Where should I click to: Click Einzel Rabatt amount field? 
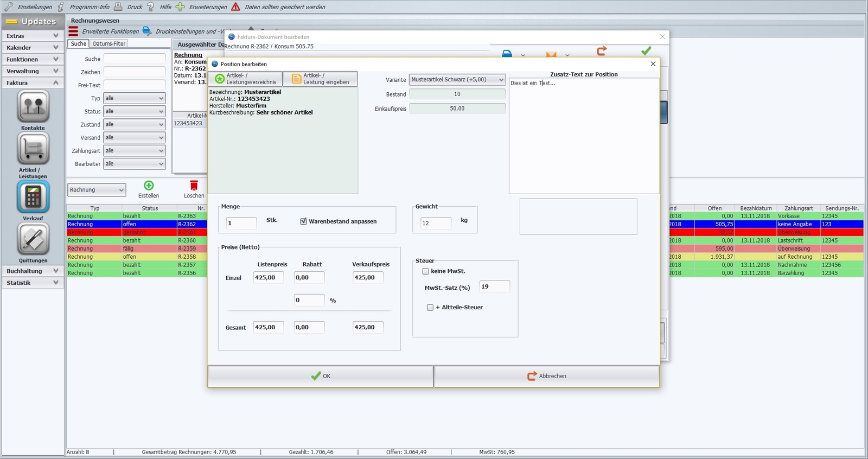pyautogui.click(x=309, y=277)
